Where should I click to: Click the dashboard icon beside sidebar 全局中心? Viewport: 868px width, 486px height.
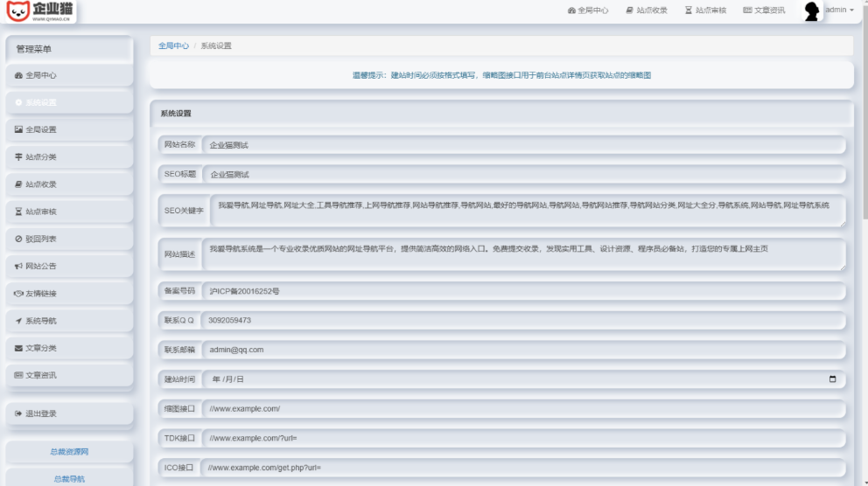(x=18, y=75)
